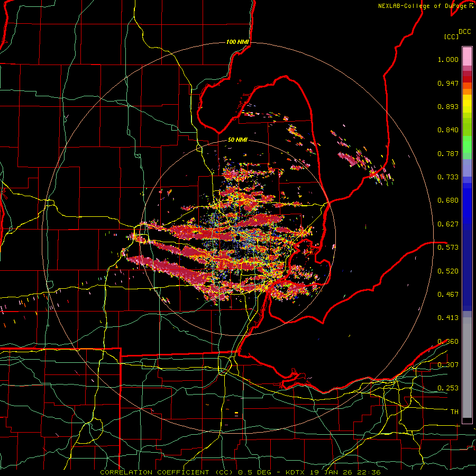Select the 0.840 legend value

click(448, 130)
